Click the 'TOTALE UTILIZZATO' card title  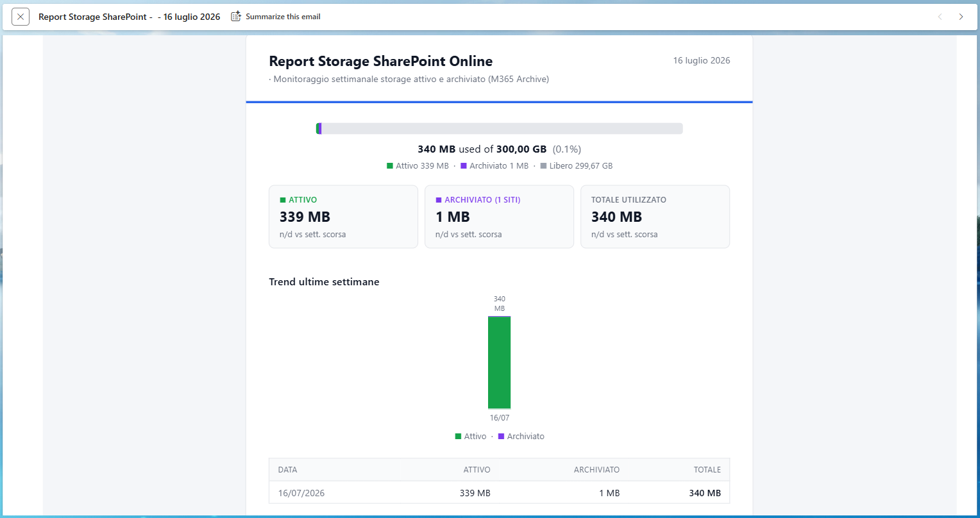[629, 200]
